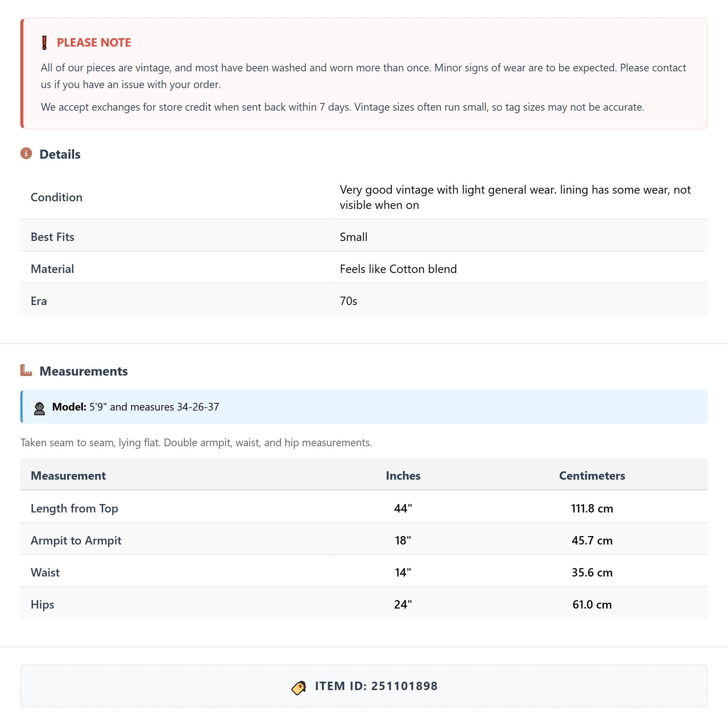Click the Measurements ruler icon

(26, 370)
